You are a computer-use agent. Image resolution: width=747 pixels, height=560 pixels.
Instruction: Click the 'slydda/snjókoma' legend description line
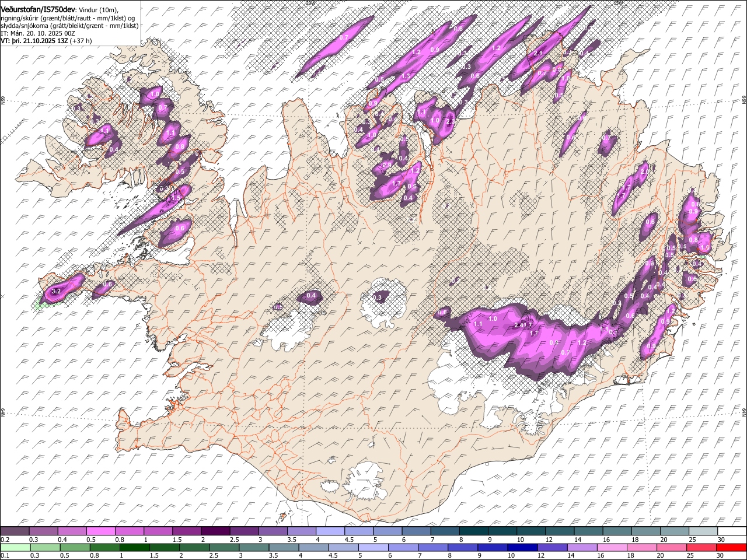[x=70, y=26]
